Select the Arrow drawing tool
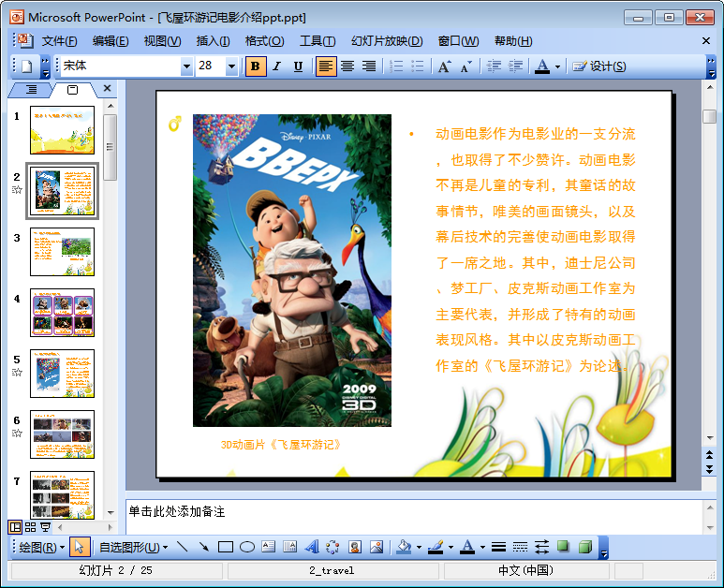Viewport: 724px width, 588px height. click(x=203, y=548)
